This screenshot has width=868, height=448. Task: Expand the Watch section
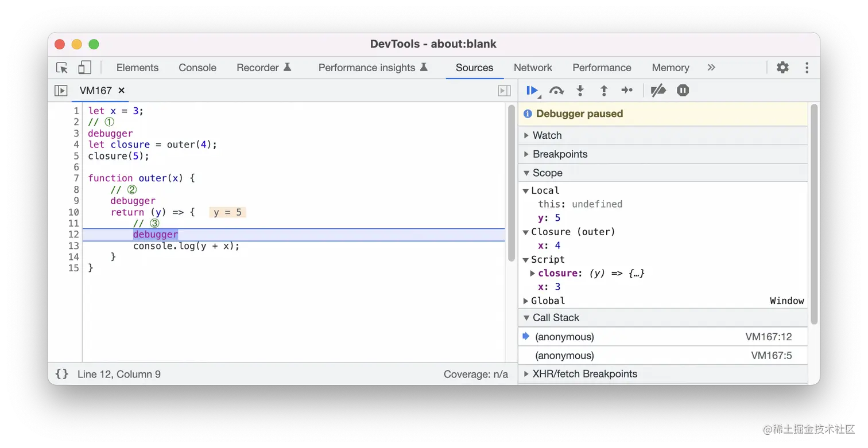pyautogui.click(x=662, y=135)
